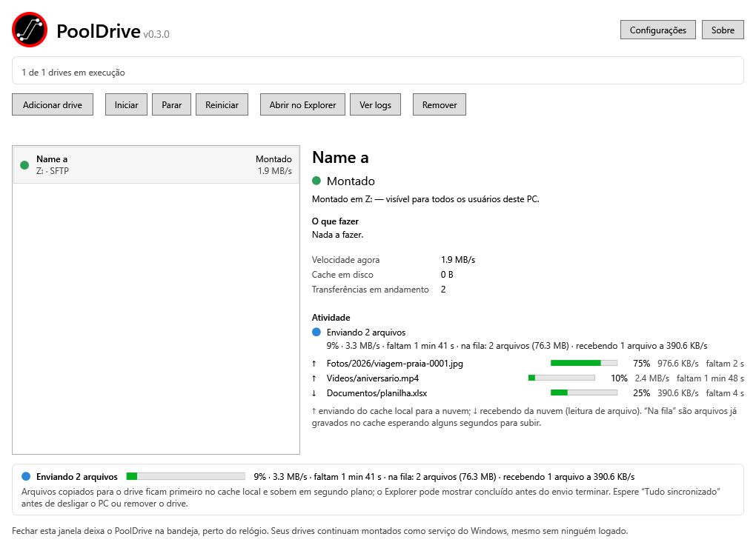Click "25%" percent of planilha.xlsx download
This screenshot has height=548, width=756.
(641, 393)
